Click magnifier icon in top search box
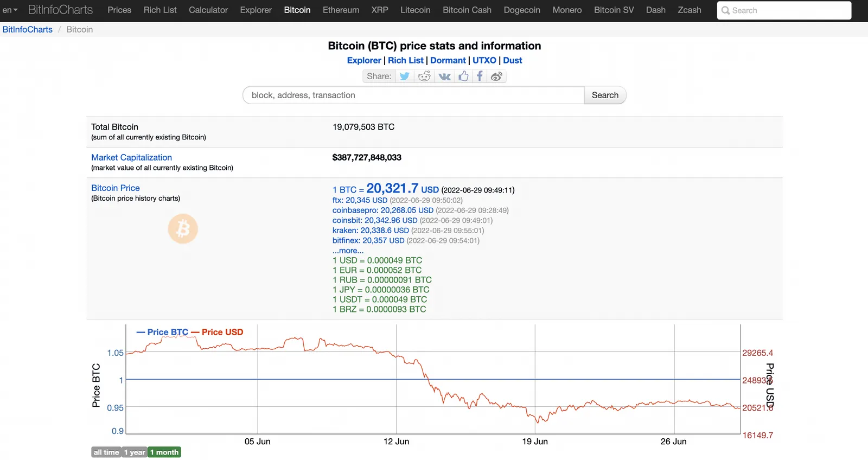The height and width of the screenshot is (460, 868). click(x=725, y=10)
